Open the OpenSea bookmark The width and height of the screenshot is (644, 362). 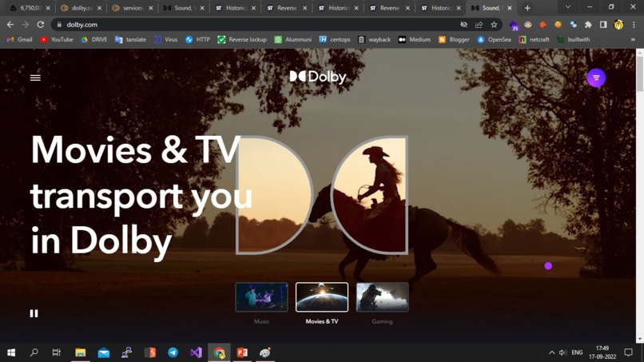pyautogui.click(x=494, y=39)
